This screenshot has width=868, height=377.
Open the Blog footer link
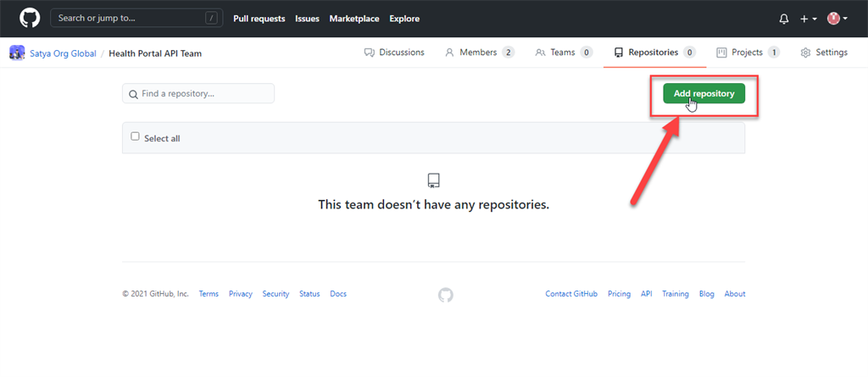(707, 294)
